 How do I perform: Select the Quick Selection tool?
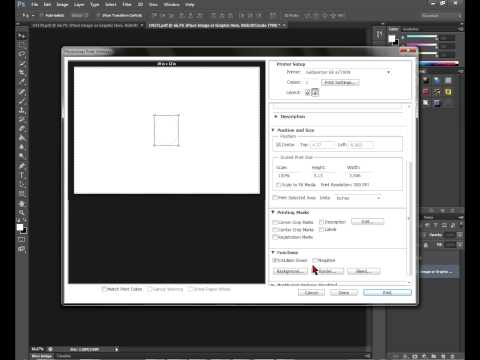click(22, 63)
